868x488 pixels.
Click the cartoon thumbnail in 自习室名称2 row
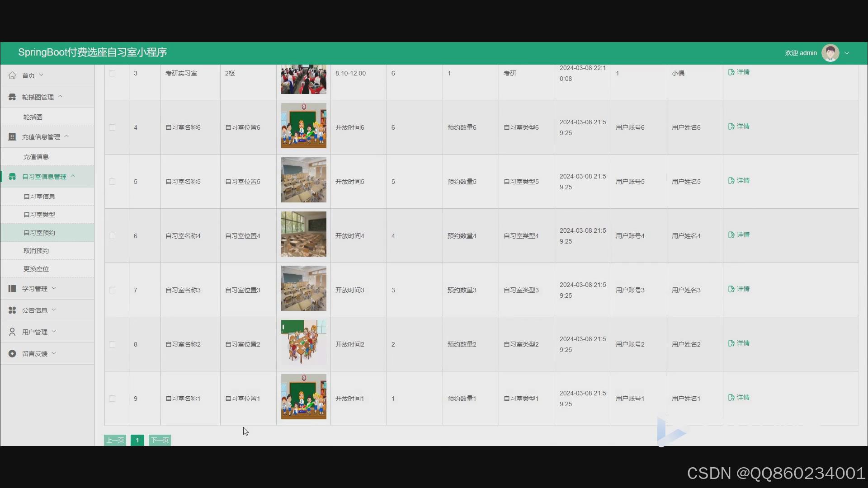click(304, 343)
